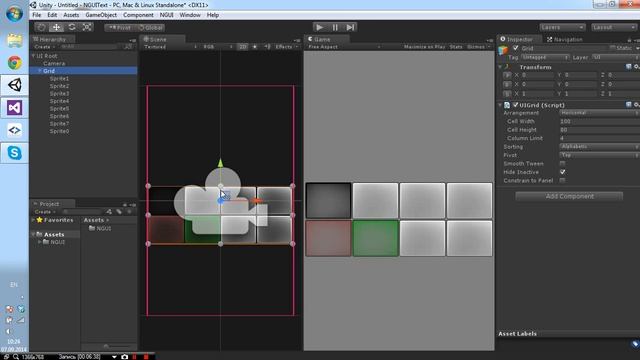Screen dimensions: 640x360
Task: Enable the Constrain to Panel checkbox
Action: tap(562, 180)
